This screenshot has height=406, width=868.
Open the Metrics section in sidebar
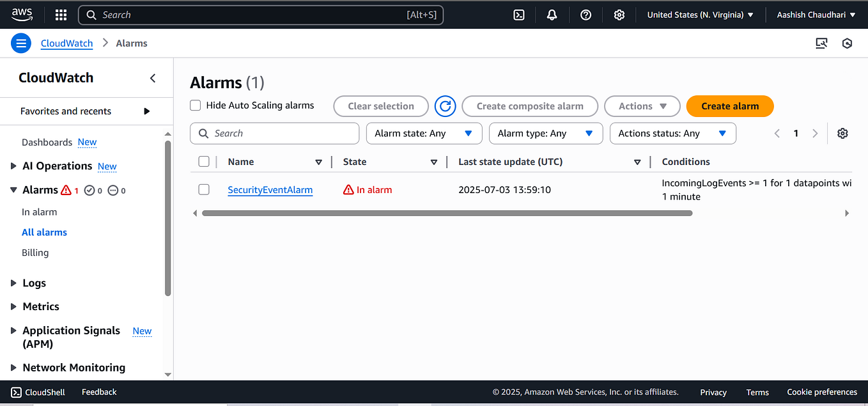tap(41, 306)
